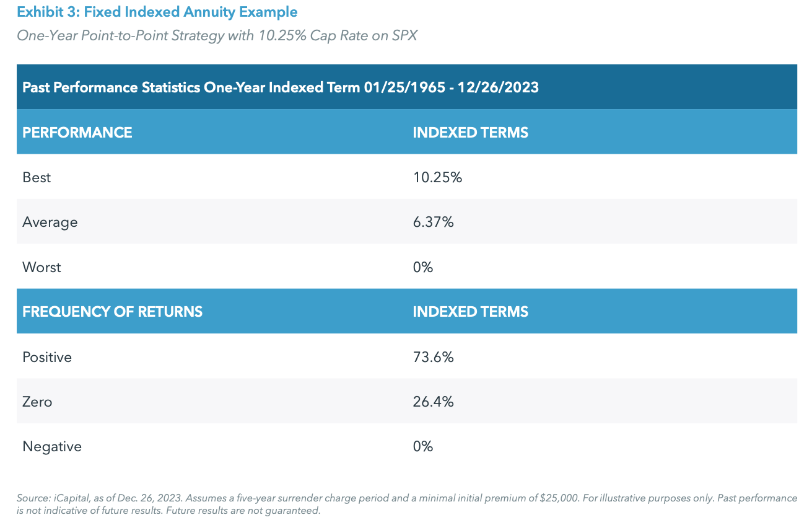This screenshot has width=812, height=525.
Task: Click the 73.6% positive frequency value
Action: pyautogui.click(x=433, y=357)
